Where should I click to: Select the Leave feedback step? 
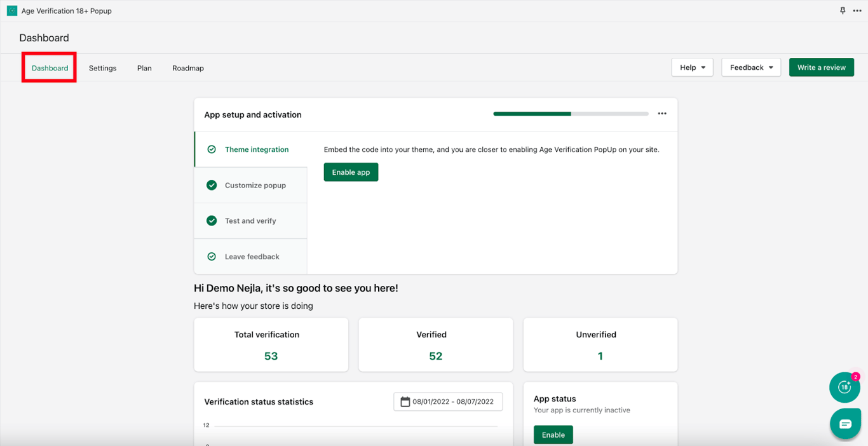point(251,257)
